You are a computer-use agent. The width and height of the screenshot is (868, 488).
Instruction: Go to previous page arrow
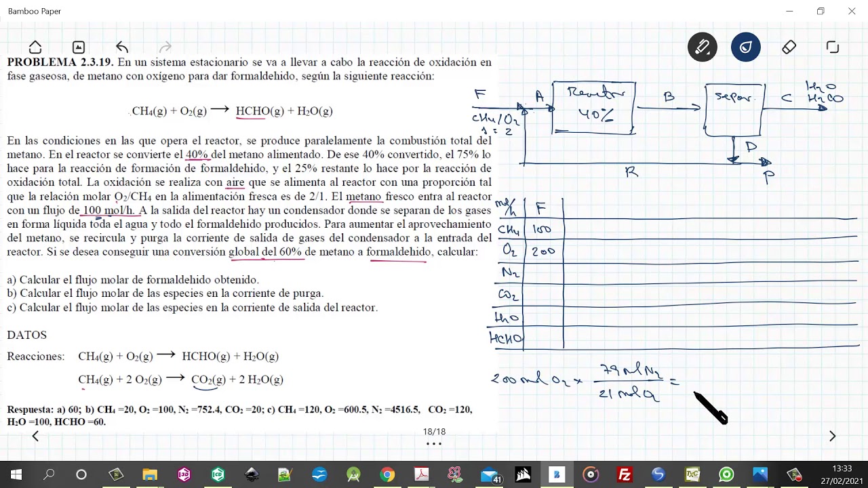[35, 436]
